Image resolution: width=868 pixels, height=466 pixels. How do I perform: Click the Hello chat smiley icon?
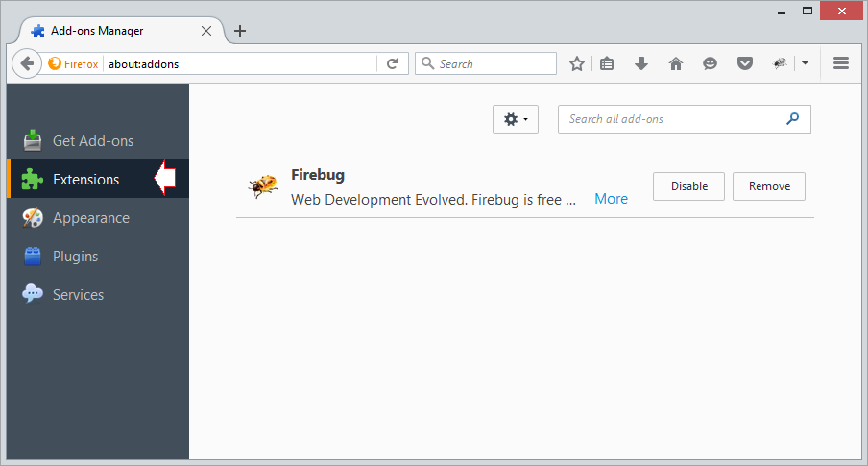(x=710, y=63)
